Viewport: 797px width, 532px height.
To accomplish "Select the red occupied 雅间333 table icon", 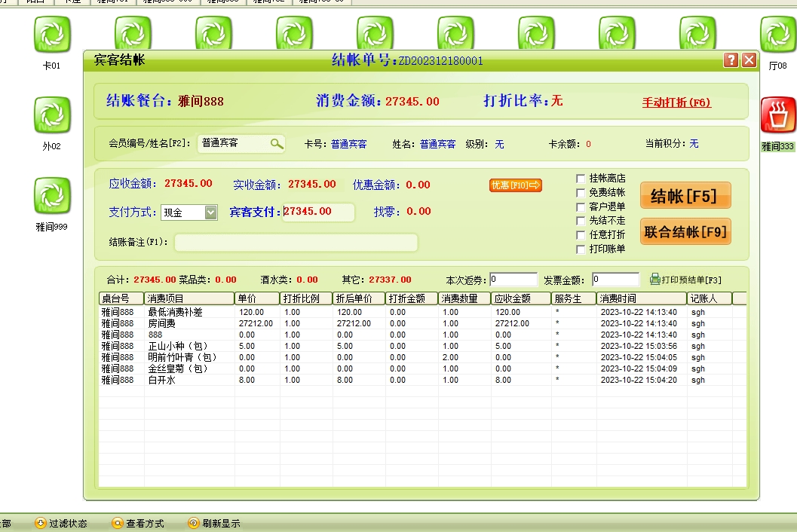I will coord(777,115).
